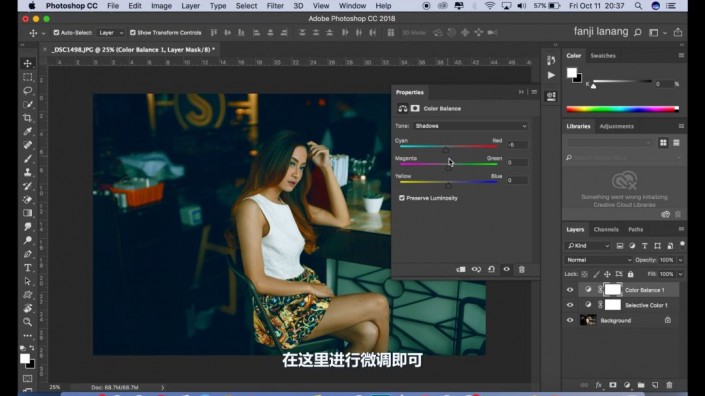Select the Zoom tool
This screenshot has height=396, width=705.
27,322
